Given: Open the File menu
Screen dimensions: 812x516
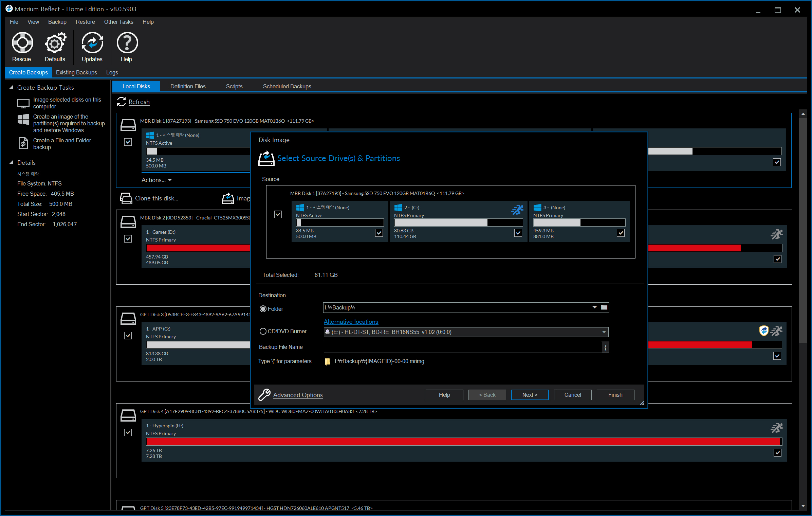Looking at the screenshot, I should (14, 22).
